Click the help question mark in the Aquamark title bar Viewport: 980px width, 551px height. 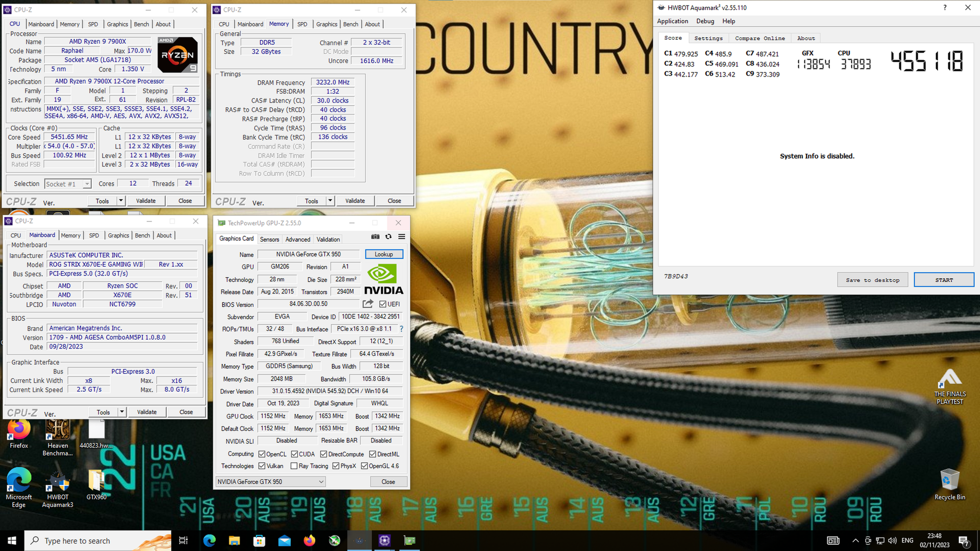[x=945, y=7]
